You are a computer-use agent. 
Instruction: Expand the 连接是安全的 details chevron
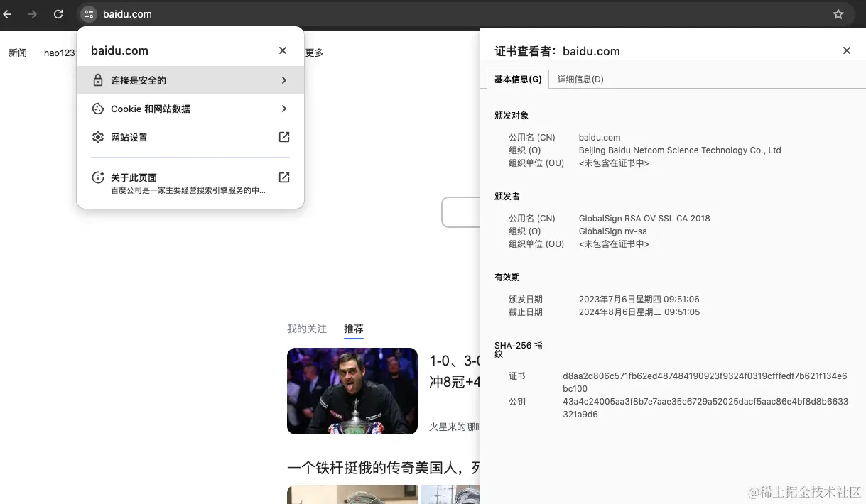(283, 80)
